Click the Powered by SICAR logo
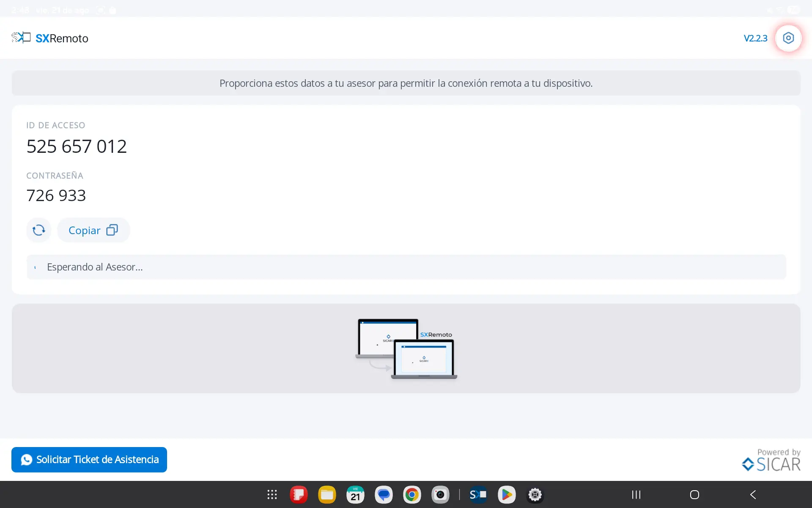The width and height of the screenshot is (812, 508). pyautogui.click(x=771, y=460)
